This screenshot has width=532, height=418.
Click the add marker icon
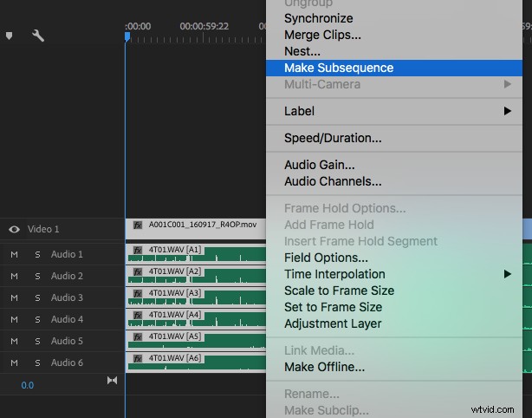(x=10, y=36)
